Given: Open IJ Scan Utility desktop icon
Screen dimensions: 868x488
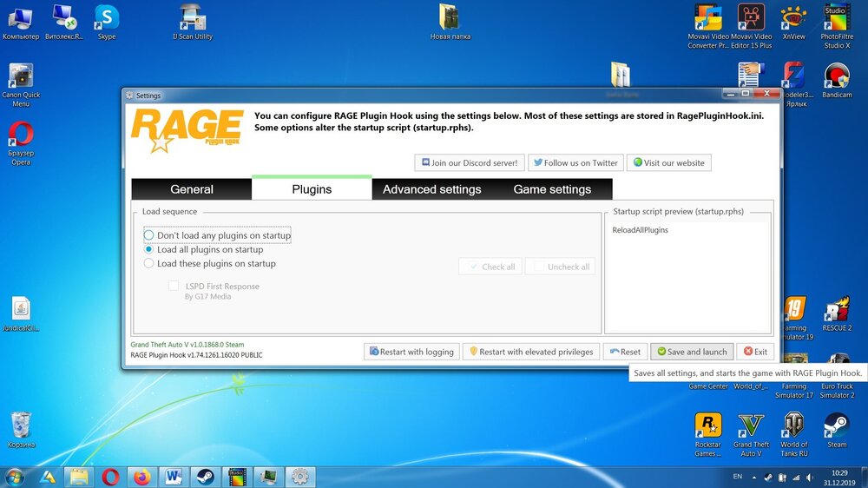Looking at the screenshot, I should pos(193,23).
